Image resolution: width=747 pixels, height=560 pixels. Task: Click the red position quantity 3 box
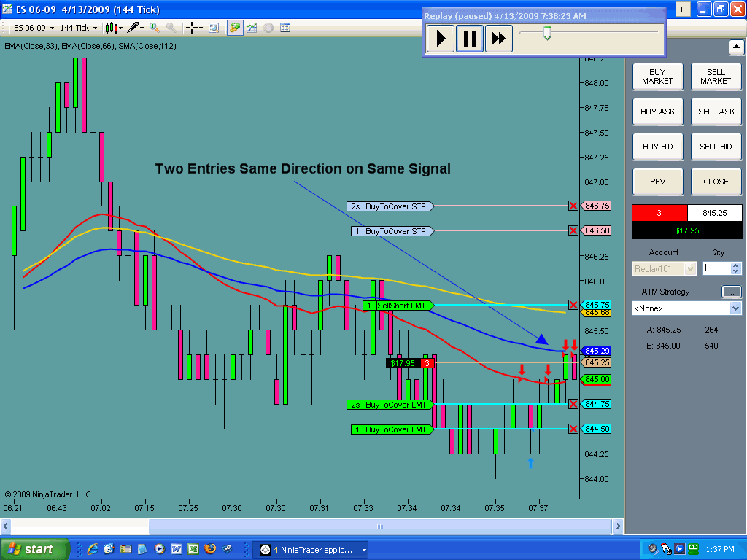click(x=659, y=213)
